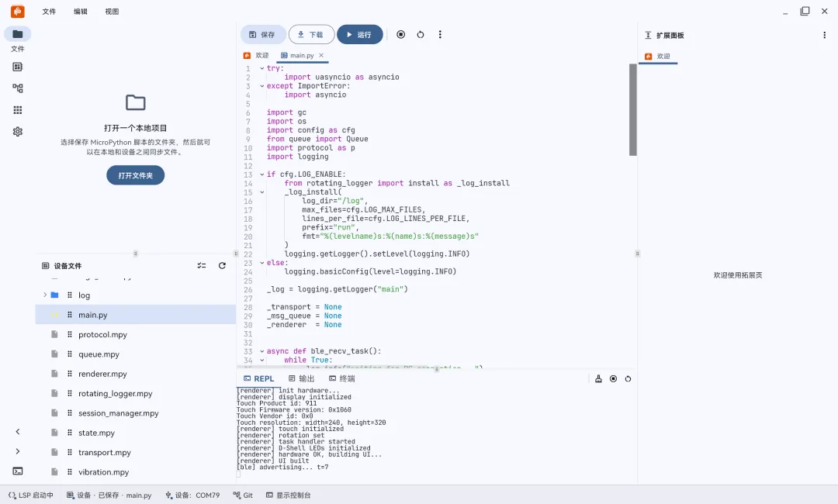The image size is (838, 504).
Task: Collapse the try block at line 1
Action: pyautogui.click(x=262, y=68)
